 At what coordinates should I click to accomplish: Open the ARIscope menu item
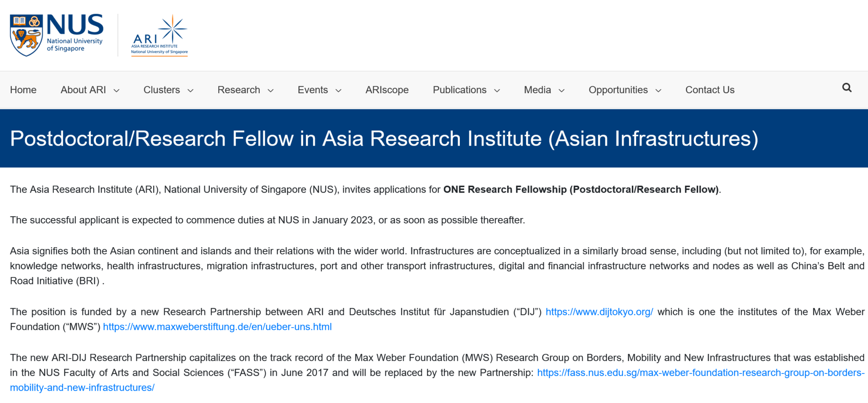pyautogui.click(x=387, y=90)
